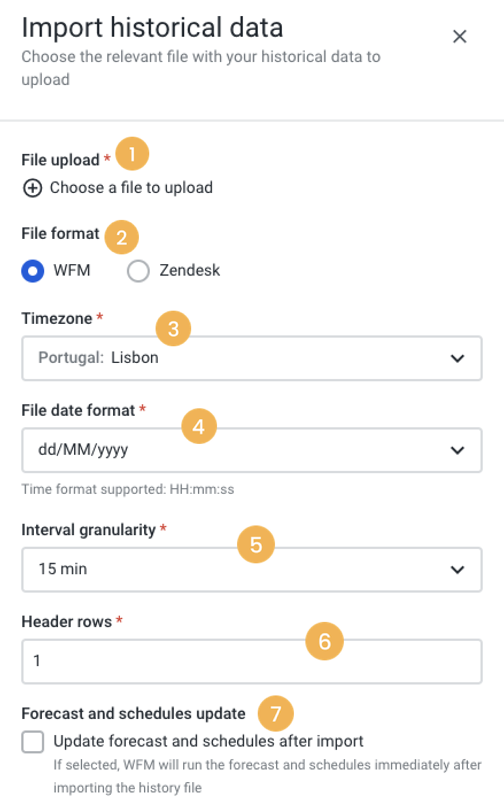Click the Interval granularity chevron arrow
Image resolution: width=504 pixels, height=812 pixels.
point(458,570)
